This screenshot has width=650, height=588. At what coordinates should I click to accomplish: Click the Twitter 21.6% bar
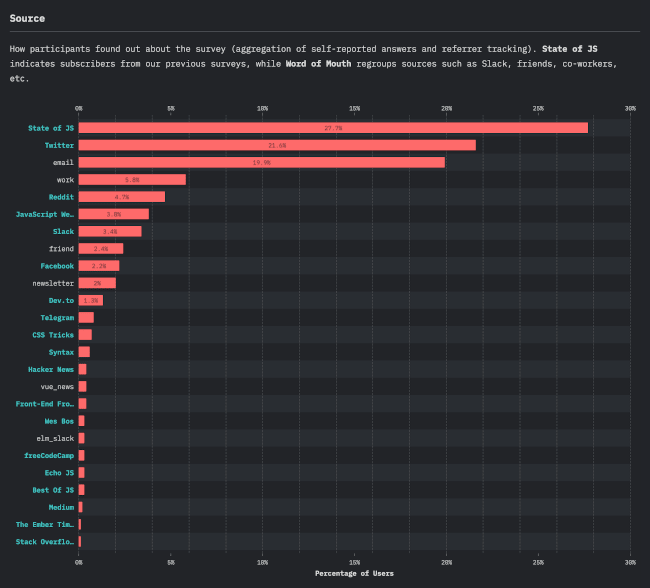[277, 145]
